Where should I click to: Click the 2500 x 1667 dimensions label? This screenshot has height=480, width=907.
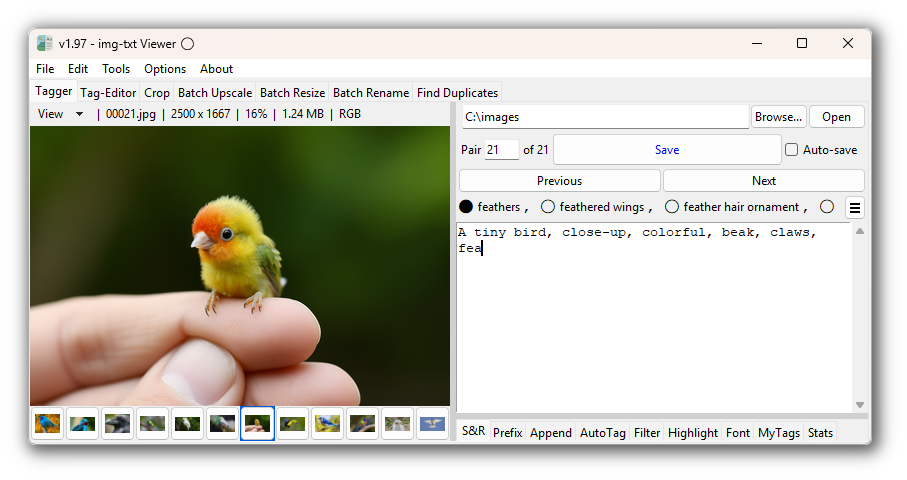[x=200, y=114]
